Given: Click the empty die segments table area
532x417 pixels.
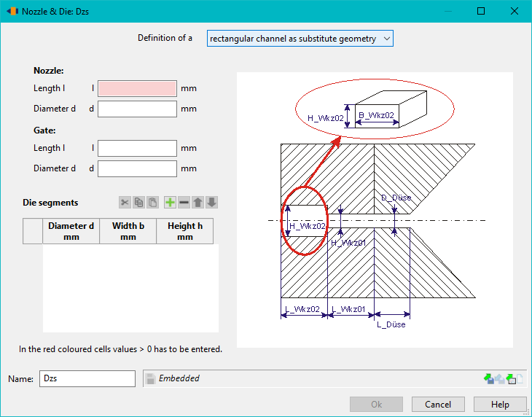Looking at the screenshot, I should point(130,288).
